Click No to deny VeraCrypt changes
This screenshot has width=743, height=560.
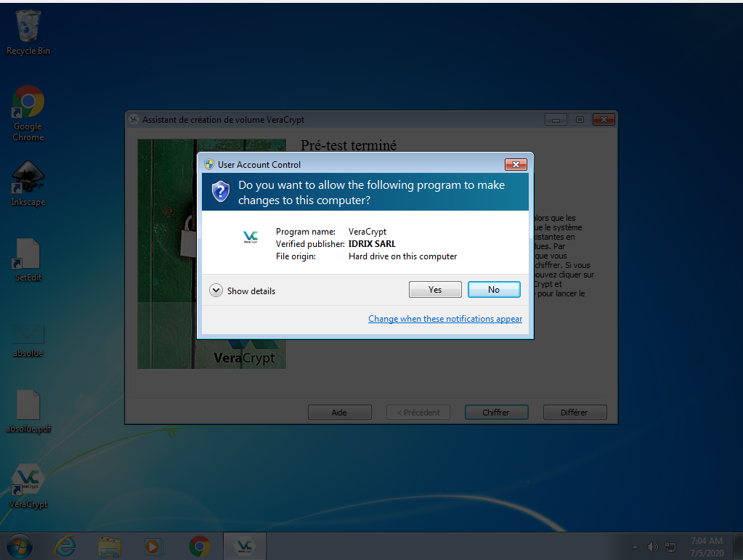(494, 290)
